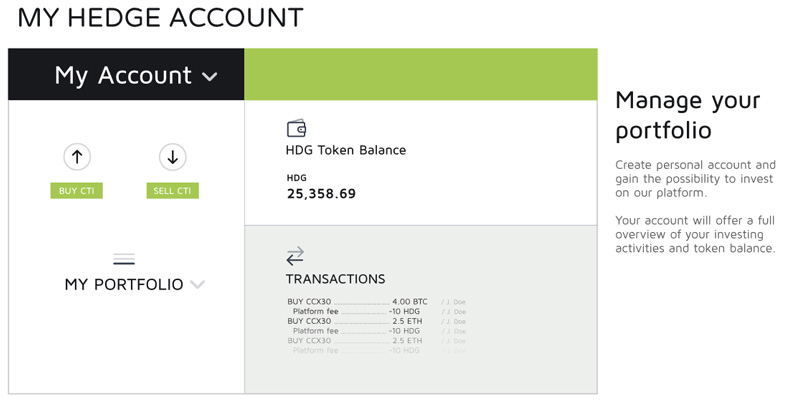
Task: Click the up arrow buy icon
Action: coord(77,157)
